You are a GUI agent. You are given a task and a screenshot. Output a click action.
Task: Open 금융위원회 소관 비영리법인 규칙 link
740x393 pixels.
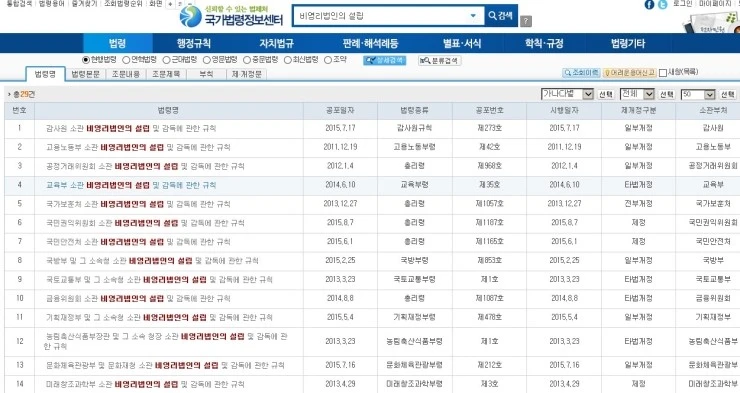coord(138,298)
